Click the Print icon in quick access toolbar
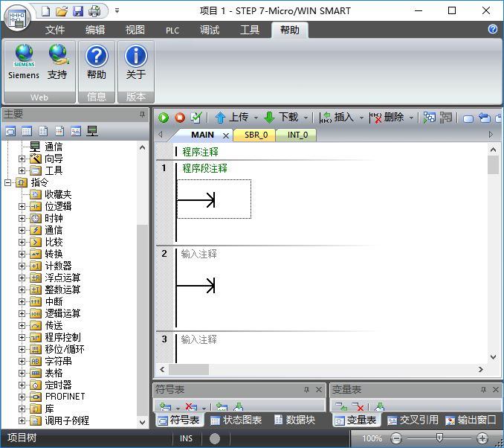The width and height of the screenshot is (504, 448). 94,11
